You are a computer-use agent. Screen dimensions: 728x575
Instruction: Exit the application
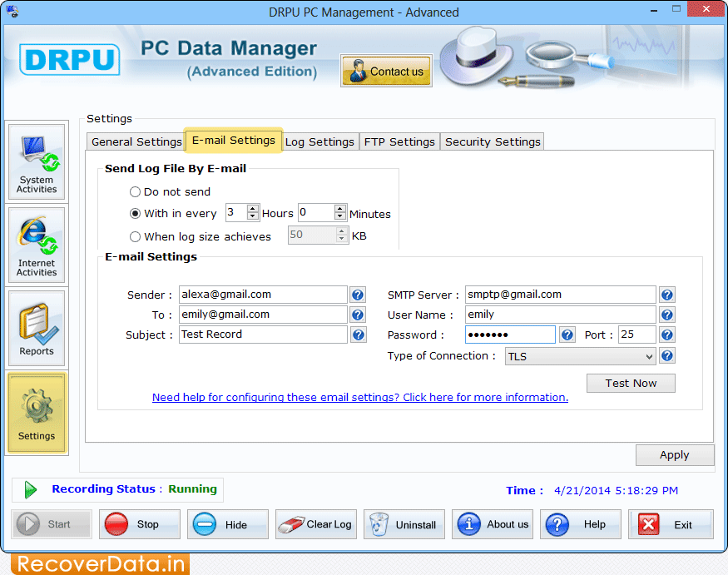671,524
